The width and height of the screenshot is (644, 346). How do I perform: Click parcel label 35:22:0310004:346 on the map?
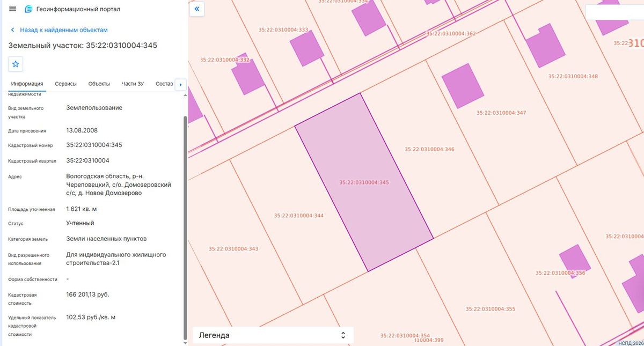click(x=429, y=149)
